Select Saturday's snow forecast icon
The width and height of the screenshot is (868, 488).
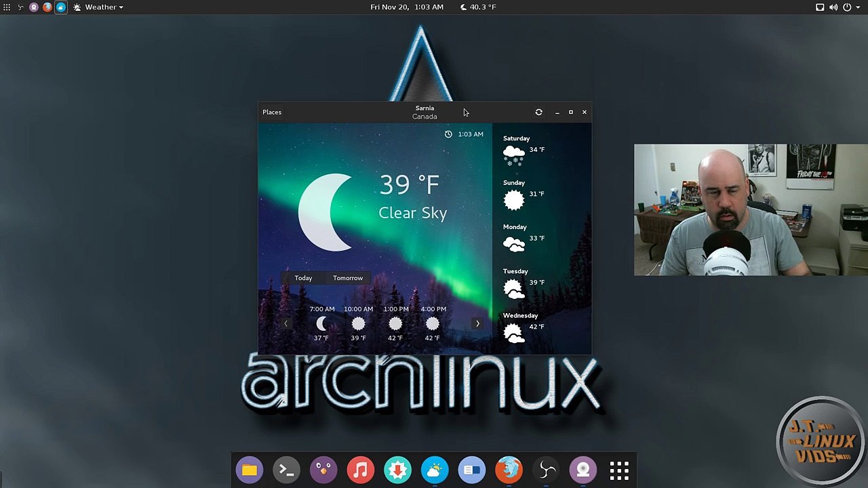click(514, 155)
